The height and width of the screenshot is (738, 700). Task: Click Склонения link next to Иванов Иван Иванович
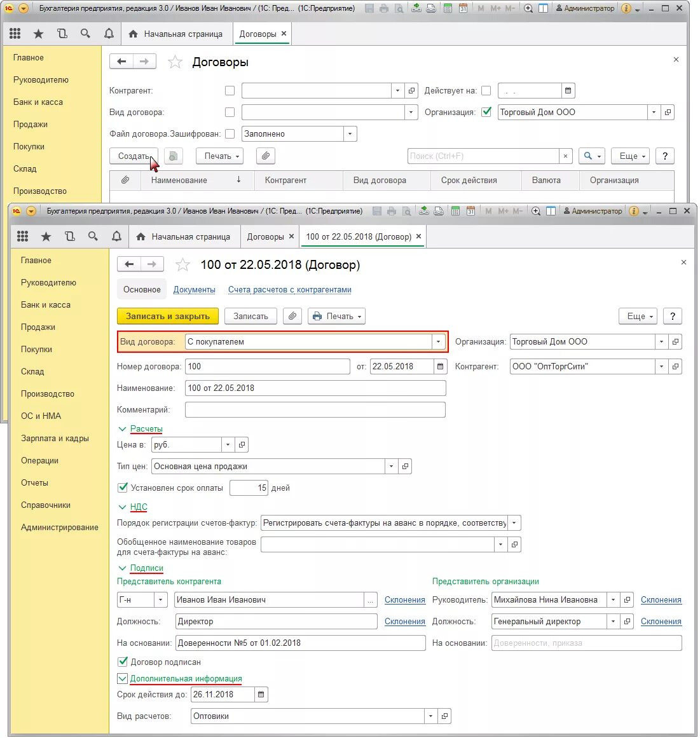[x=405, y=599]
